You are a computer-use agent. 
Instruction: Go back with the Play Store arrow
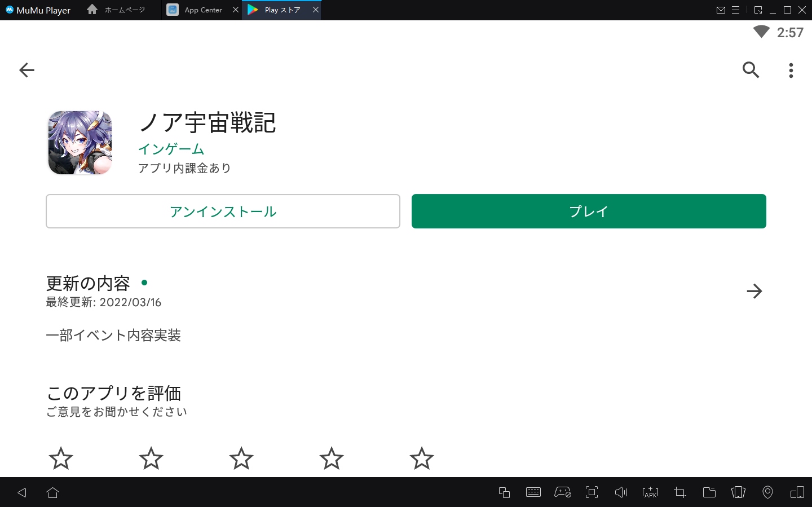(27, 70)
